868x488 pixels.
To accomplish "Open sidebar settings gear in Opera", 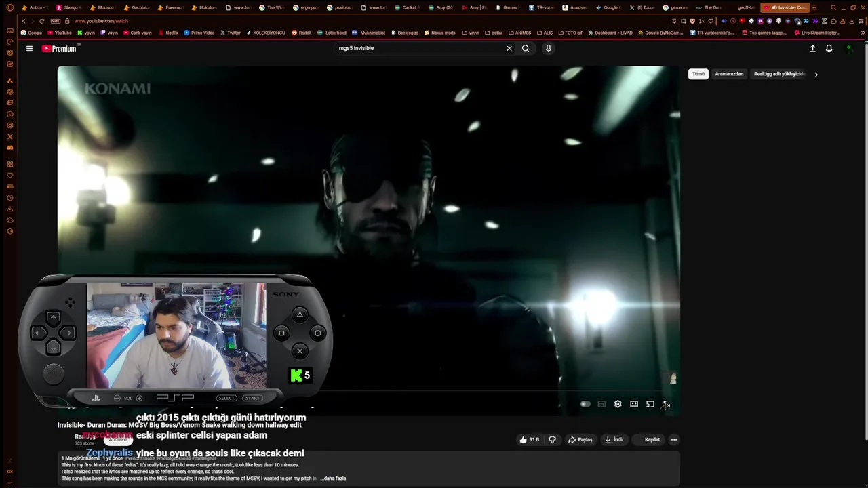I will pos(9,231).
